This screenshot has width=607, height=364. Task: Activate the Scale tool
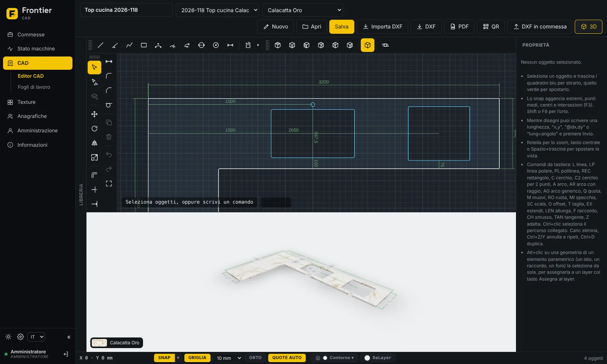coord(94,157)
